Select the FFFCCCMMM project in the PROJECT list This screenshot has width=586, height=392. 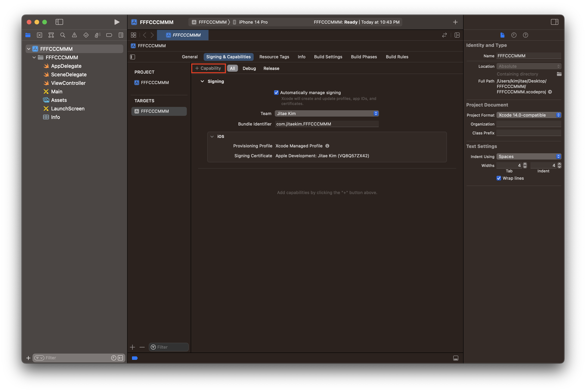pos(155,83)
